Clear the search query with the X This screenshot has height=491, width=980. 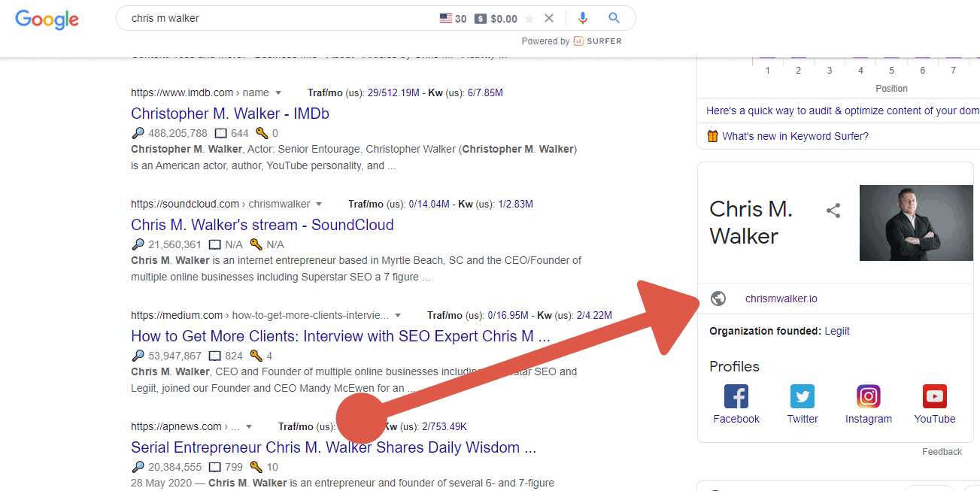(549, 19)
